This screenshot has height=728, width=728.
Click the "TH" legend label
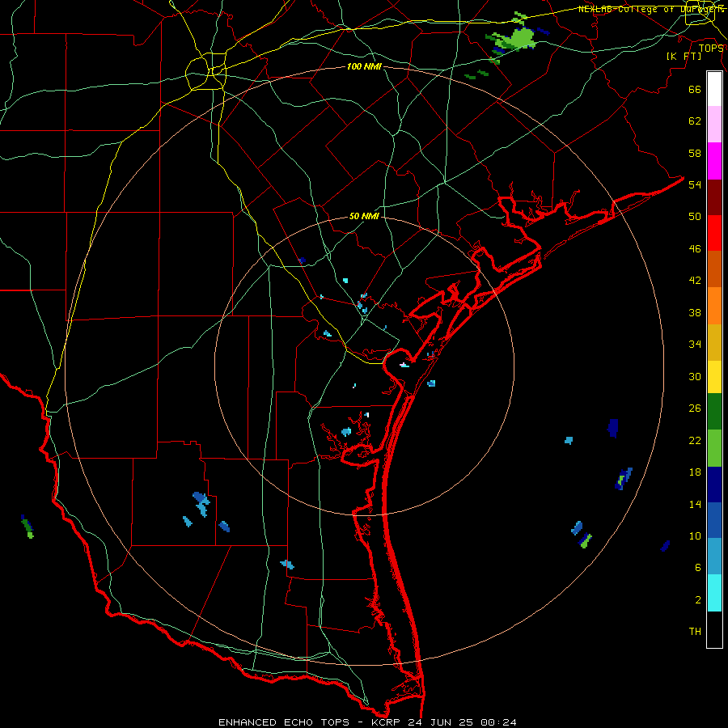tap(695, 631)
